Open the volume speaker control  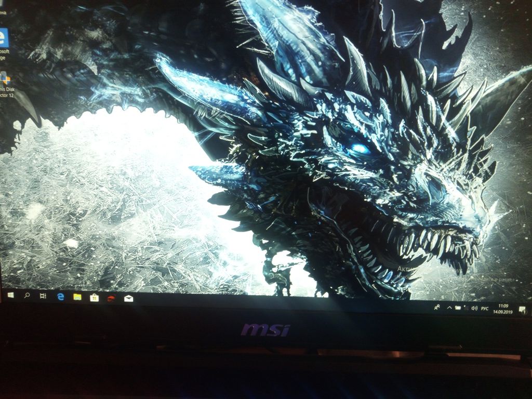click(474, 308)
